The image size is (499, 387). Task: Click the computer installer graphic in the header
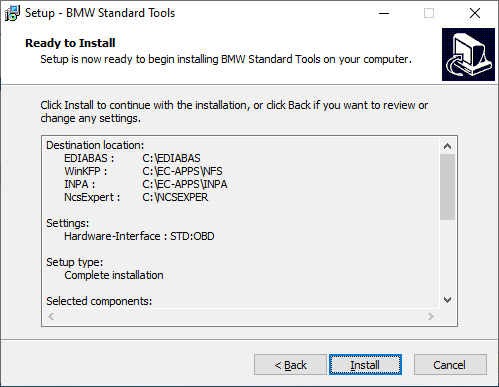click(468, 54)
